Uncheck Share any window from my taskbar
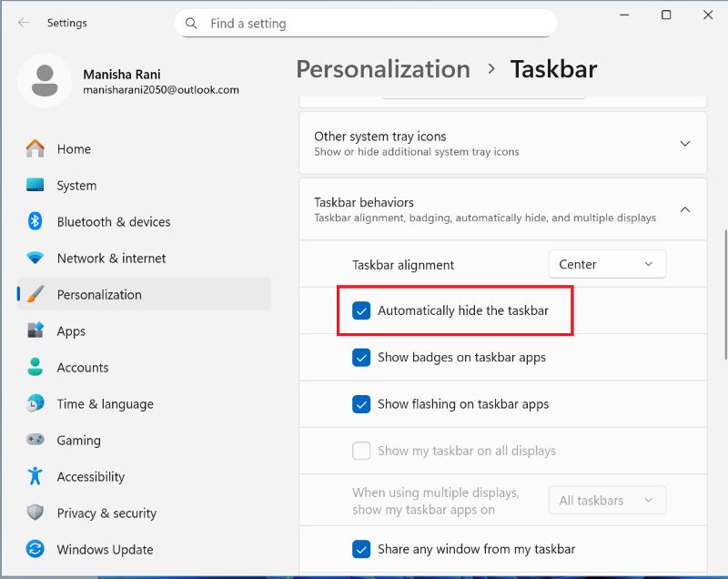 pyautogui.click(x=361, y=549)
